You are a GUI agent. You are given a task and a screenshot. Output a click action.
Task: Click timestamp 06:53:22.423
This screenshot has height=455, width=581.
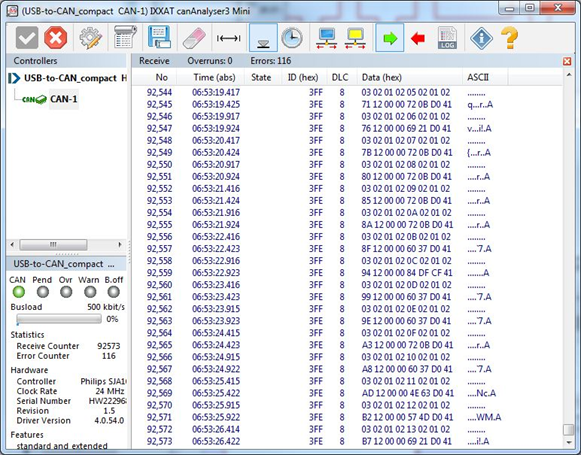coord(216,249)
